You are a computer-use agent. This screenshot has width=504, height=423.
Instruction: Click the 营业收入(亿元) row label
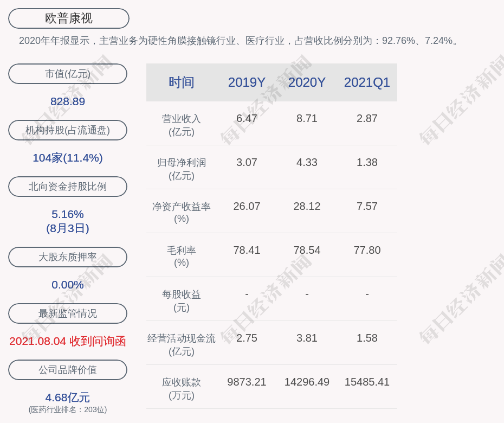(x=182, y=125)
